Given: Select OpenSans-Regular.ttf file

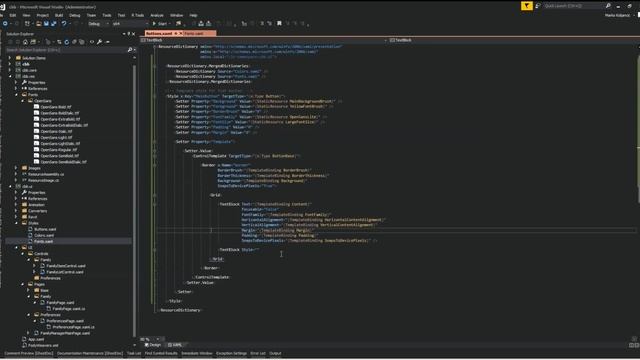Looking at the screenshot, I should 59,150.
